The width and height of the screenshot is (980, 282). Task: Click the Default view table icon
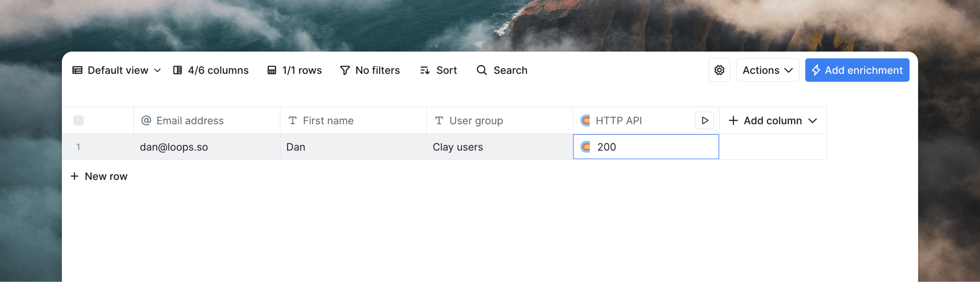coord(77,70)
